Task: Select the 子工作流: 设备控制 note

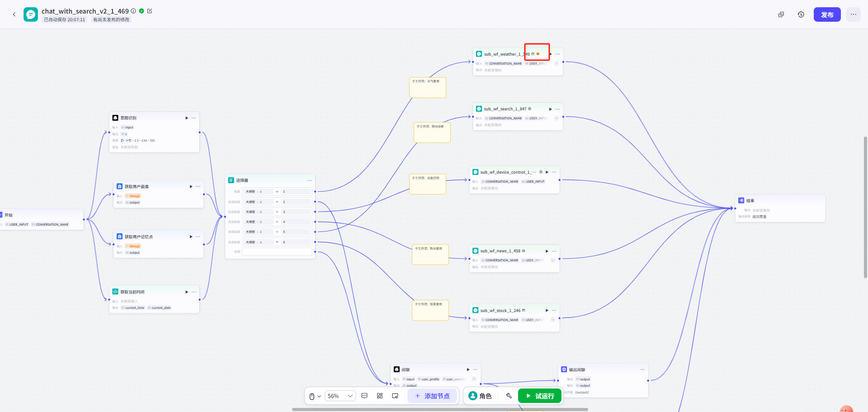Action: point(428,184)
